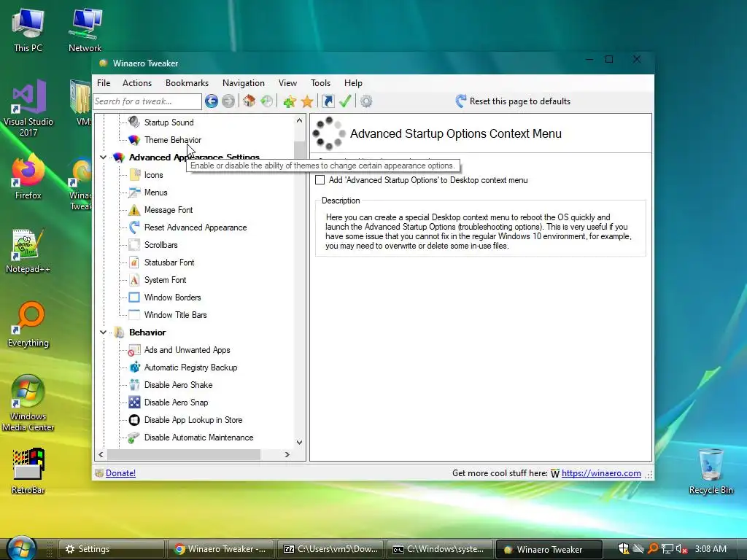Viewport: 747px width, 560px height.
Task: Select the Visual Studio 2017 desktop icon
Action: [28, 109]
